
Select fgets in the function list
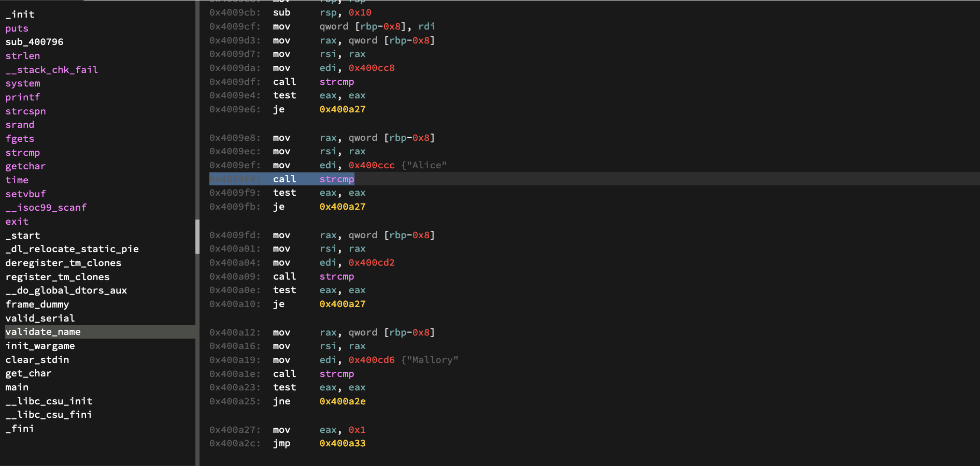tap(20, 139)
